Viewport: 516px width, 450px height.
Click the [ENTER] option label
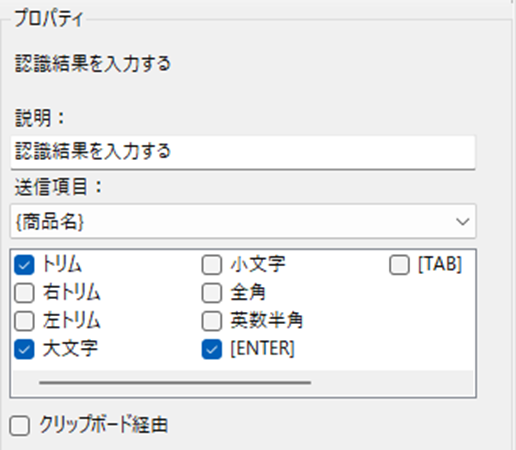coord(263,349)
